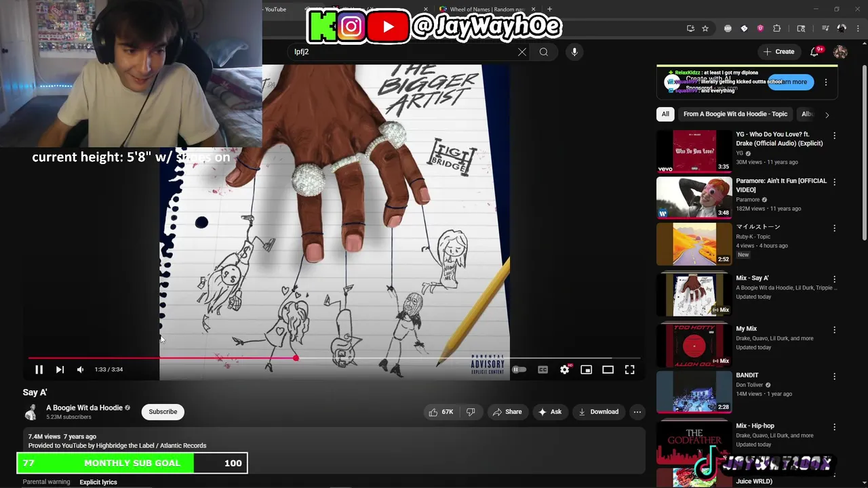Open YouTube notifications bell

click(x=816, y=52)
